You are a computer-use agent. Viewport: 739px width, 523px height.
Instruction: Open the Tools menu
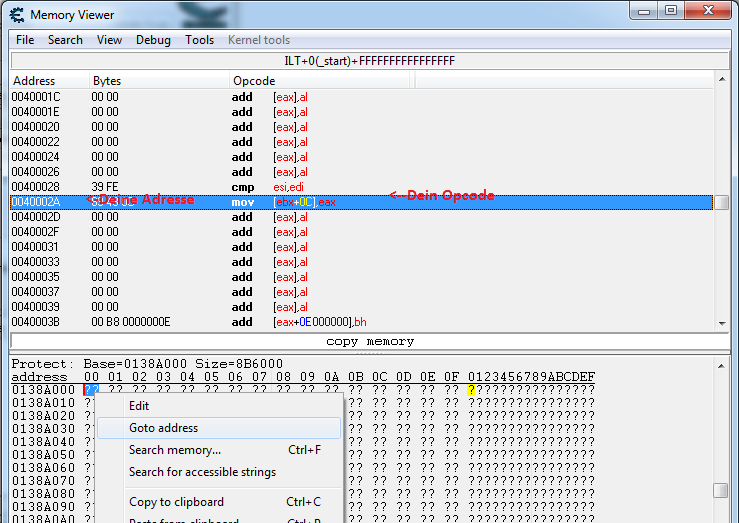(x=199, y=40)
